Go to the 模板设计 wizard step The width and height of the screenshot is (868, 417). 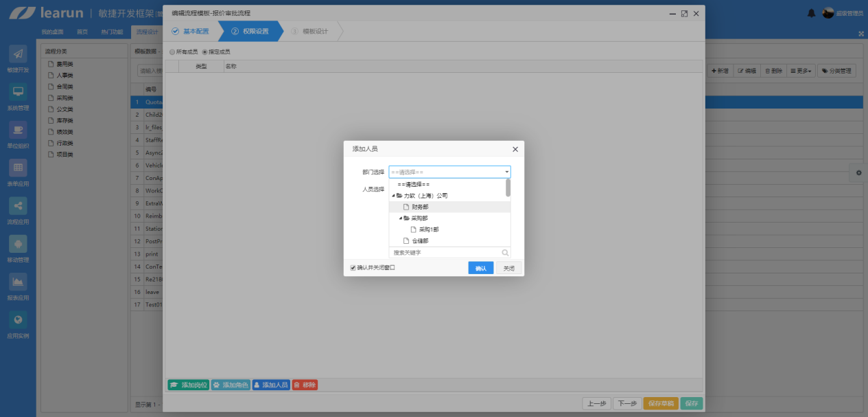309,32
